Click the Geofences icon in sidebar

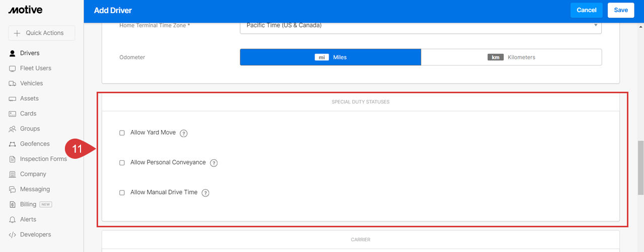point(13,144)
